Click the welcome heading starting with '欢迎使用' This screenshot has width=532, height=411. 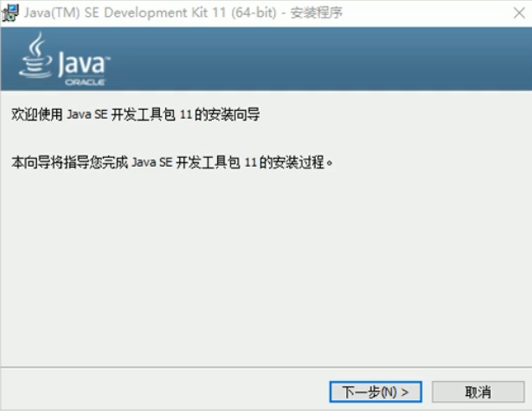coord(136,114)
